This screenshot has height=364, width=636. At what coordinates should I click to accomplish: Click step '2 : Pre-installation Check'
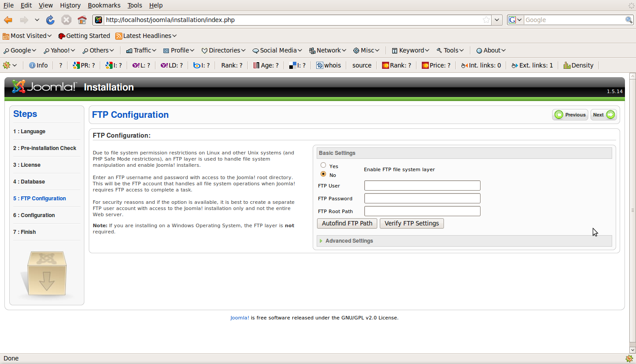click(x=45, y=148)
